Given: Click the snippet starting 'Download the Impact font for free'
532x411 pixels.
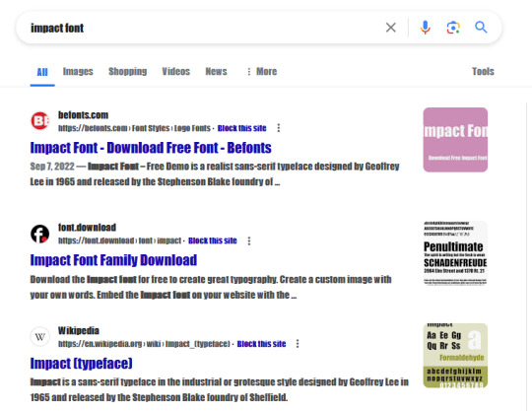Looking at the screenshot, I should click(211, 287).
